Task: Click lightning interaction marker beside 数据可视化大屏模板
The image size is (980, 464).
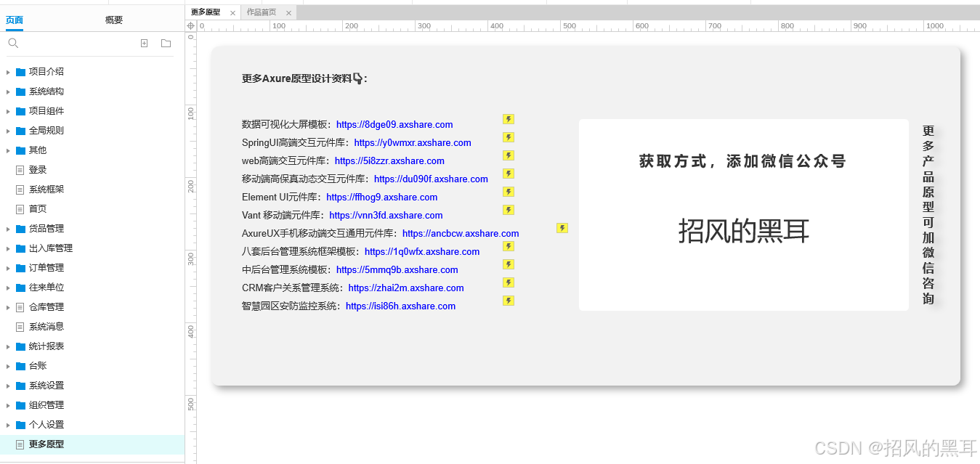Action: point(509,119)
